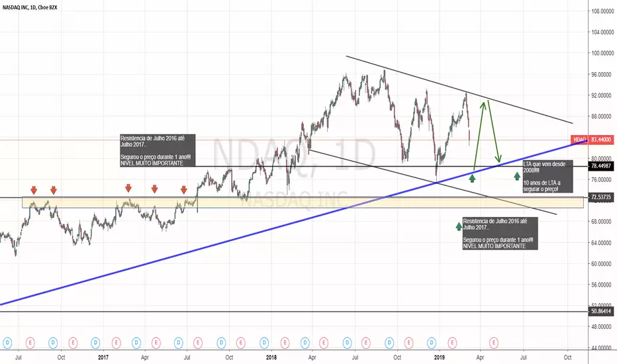Click the 100.00000 price axis label
The width and height of the screenshot is (617, 364).
[603, 53]
